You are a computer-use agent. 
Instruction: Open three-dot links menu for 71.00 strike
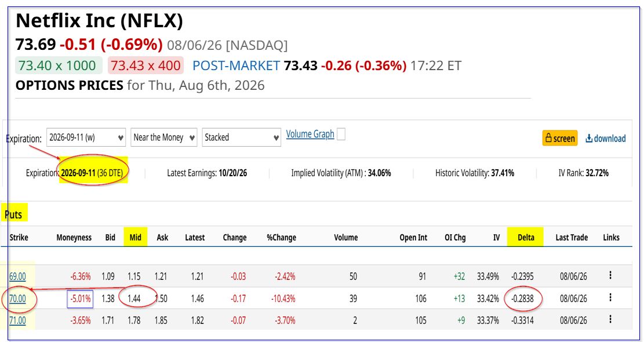coord(610,319)
